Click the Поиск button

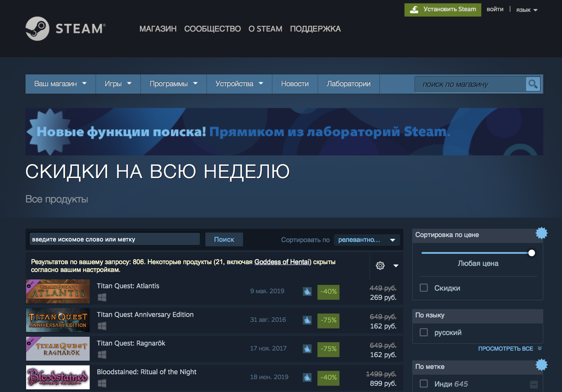224,239
